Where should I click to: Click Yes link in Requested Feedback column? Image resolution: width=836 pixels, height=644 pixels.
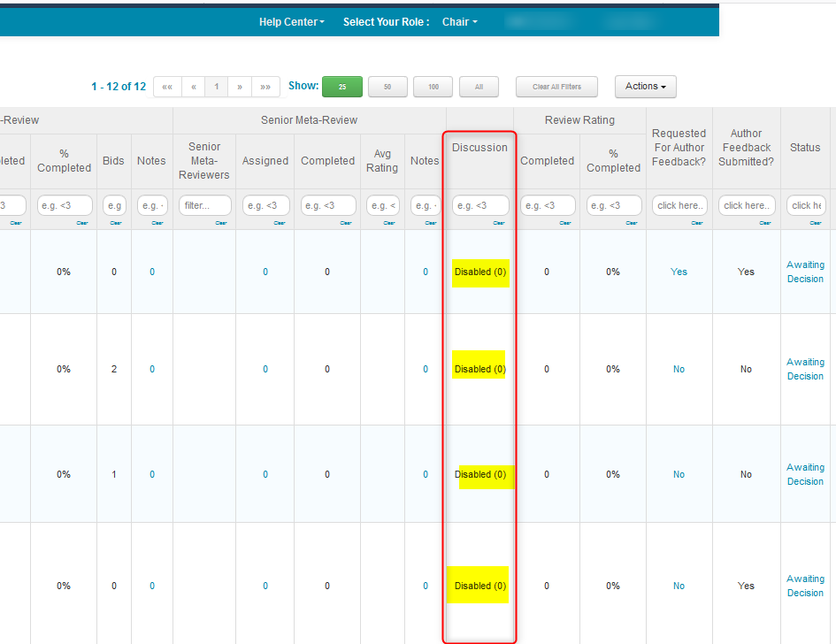pyautogui.click(x=679, y=272)
